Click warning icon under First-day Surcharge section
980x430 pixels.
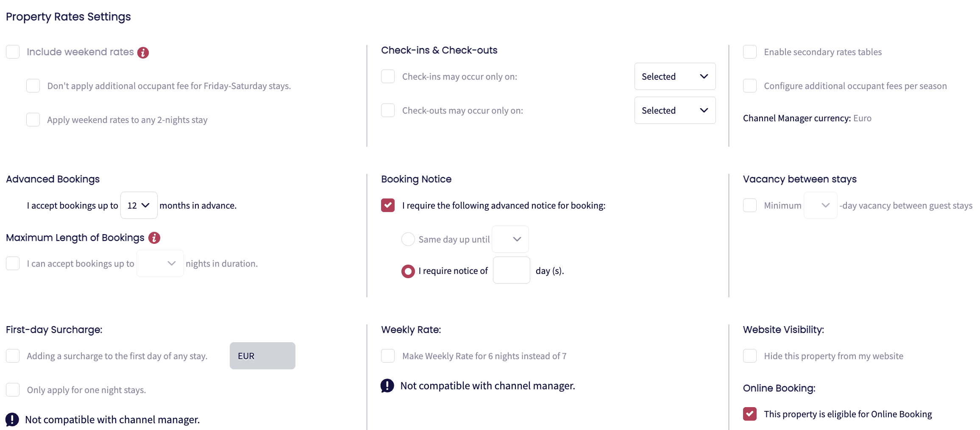coord(12,419)
